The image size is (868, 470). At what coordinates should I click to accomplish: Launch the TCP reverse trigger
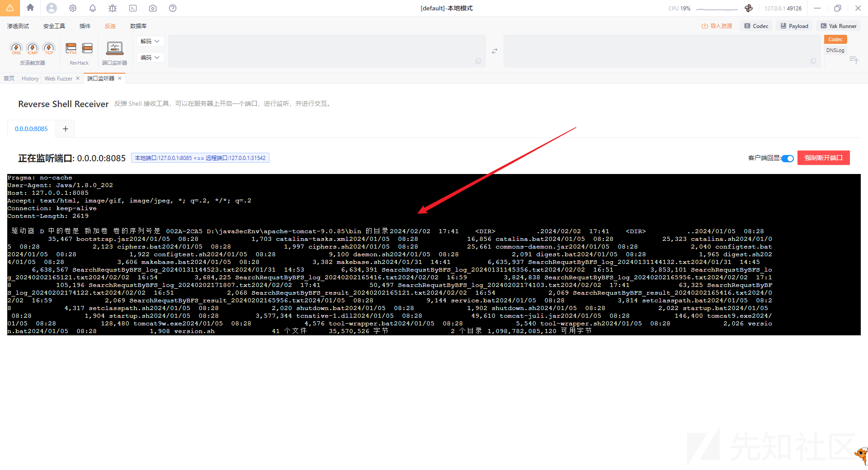coord(49,48)
